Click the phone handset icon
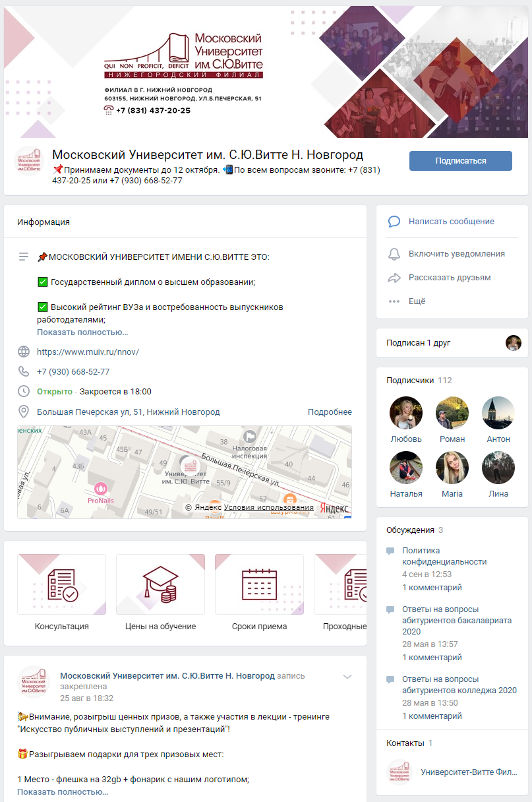 tap(24, 371)
